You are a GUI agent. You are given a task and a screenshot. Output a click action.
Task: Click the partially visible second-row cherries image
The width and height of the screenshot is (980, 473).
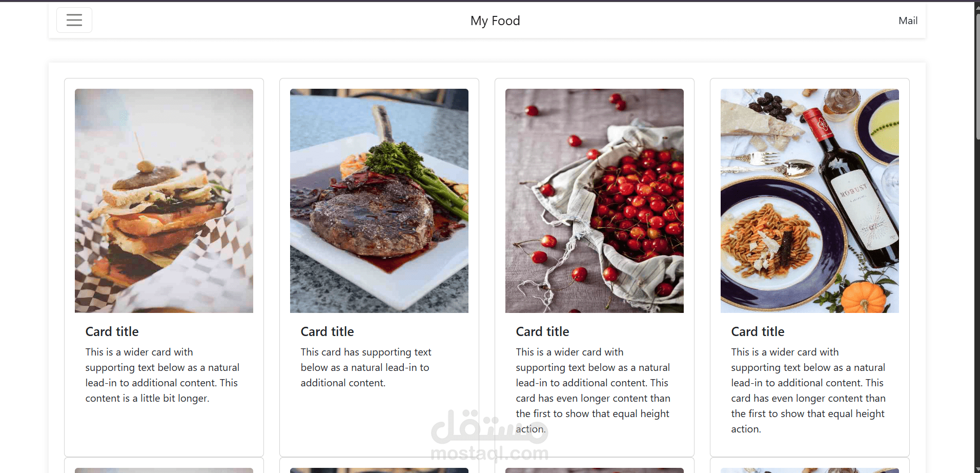[595, 470]
